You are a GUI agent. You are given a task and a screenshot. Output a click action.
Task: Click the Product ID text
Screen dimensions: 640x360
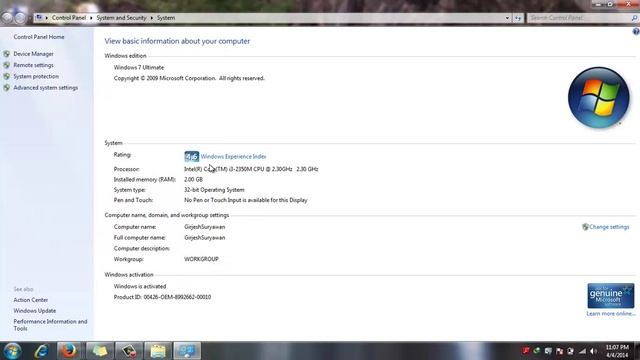point(162,297)
